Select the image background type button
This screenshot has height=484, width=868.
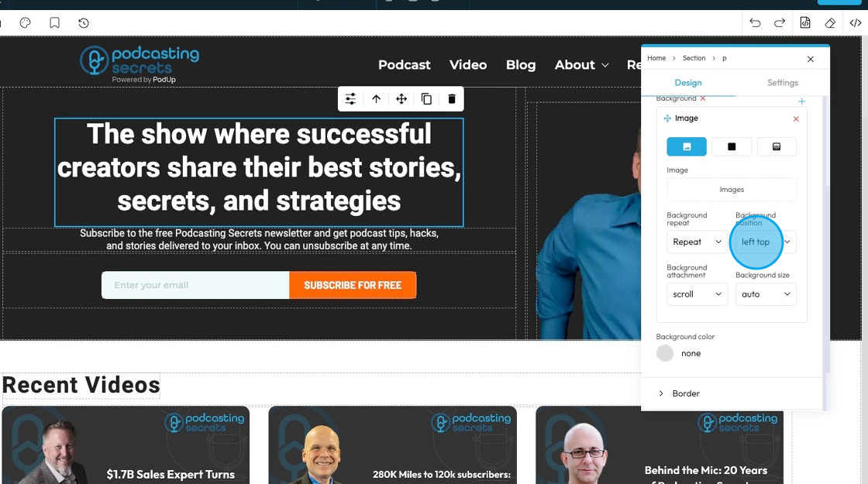687,146
